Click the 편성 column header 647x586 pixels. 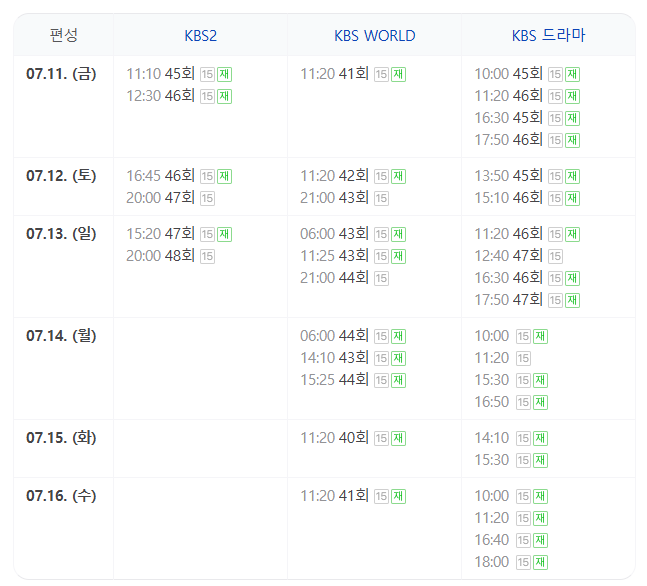pos(64,35)
